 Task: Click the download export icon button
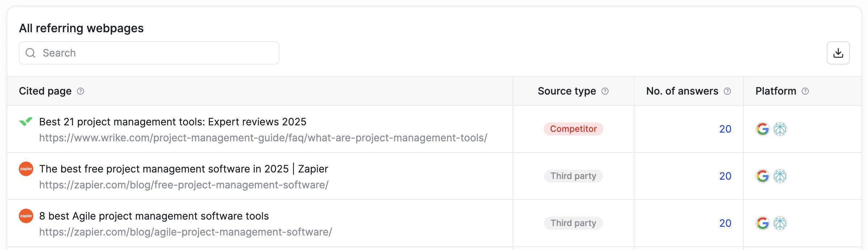838,53
